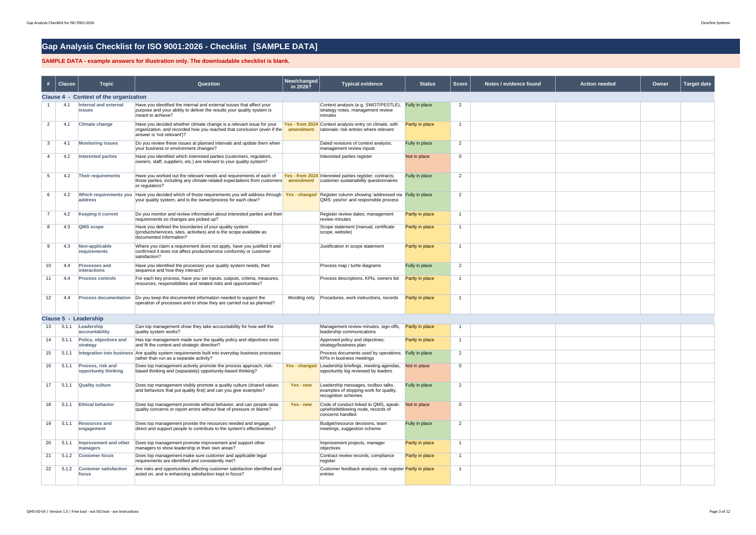The height and width of the screenshot is (535, 756).
Task: Click the 'Action needed' column header
Action: coord(598,84)
